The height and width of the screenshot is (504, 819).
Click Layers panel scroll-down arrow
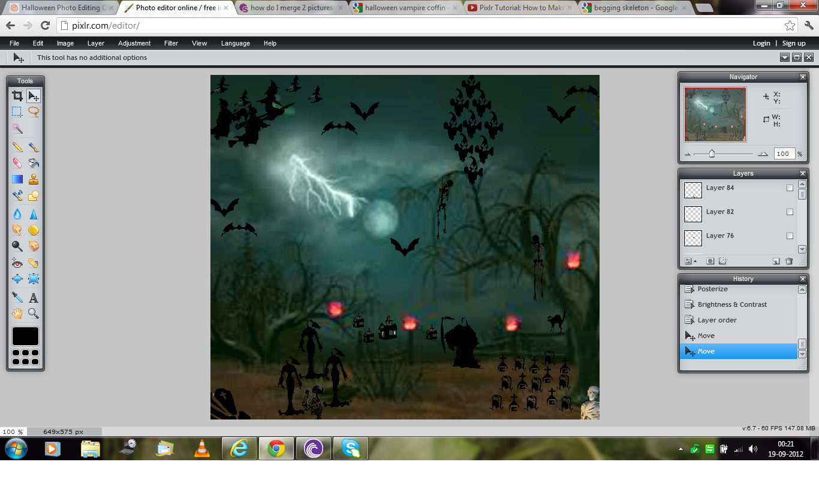802,249
